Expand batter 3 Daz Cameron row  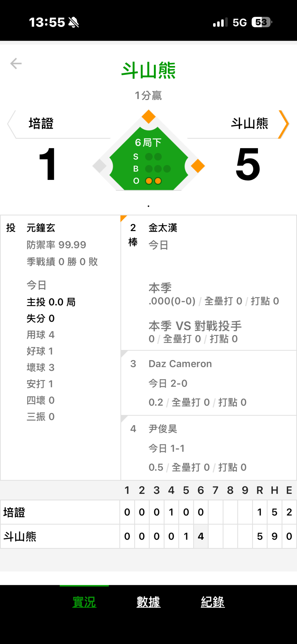click(208, 383)
